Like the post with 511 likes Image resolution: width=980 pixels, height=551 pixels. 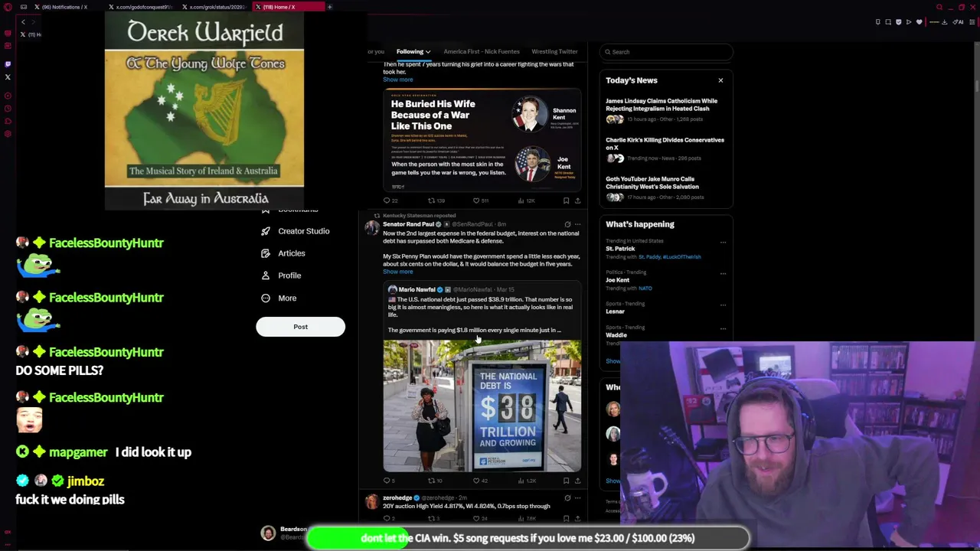click(x=481, y=201)
